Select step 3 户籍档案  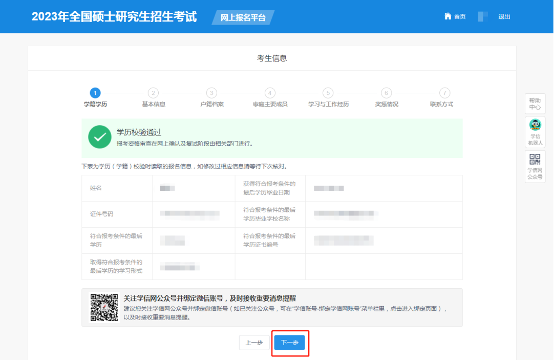point(212,98)
